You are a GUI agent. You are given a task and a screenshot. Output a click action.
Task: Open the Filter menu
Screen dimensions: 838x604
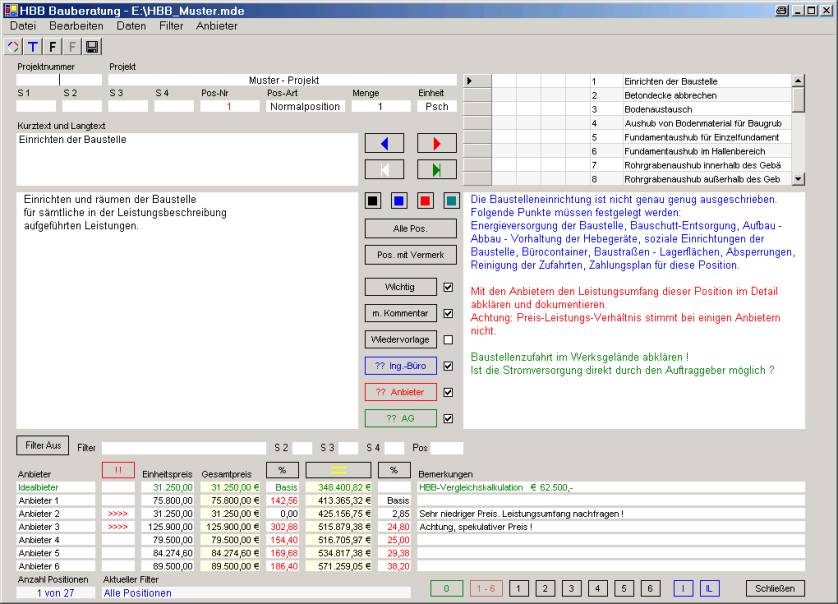(171, 25)
